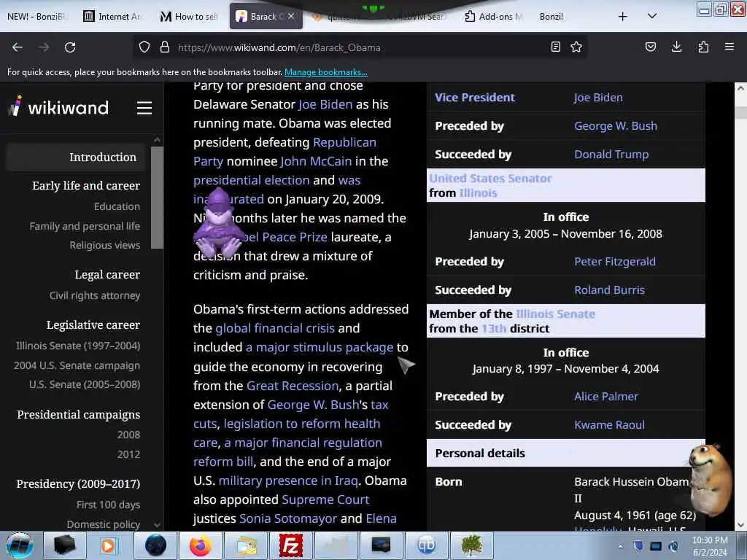Go back to the previous page
747x560 pixels.
click(18, 47)
